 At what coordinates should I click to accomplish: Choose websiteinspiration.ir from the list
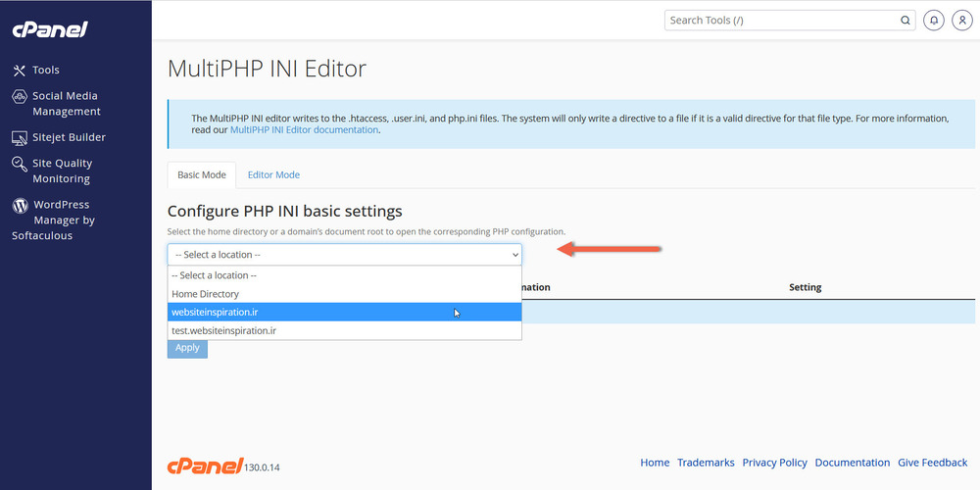pyautogui.click(x=344, y=312)
